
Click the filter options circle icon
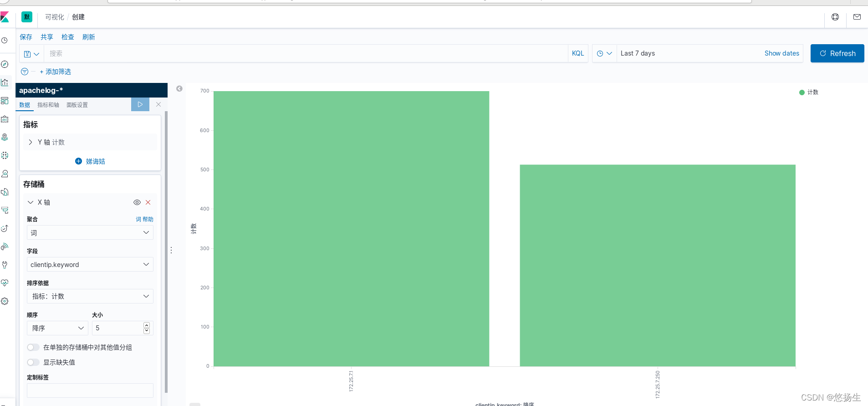tap(25, 72)
